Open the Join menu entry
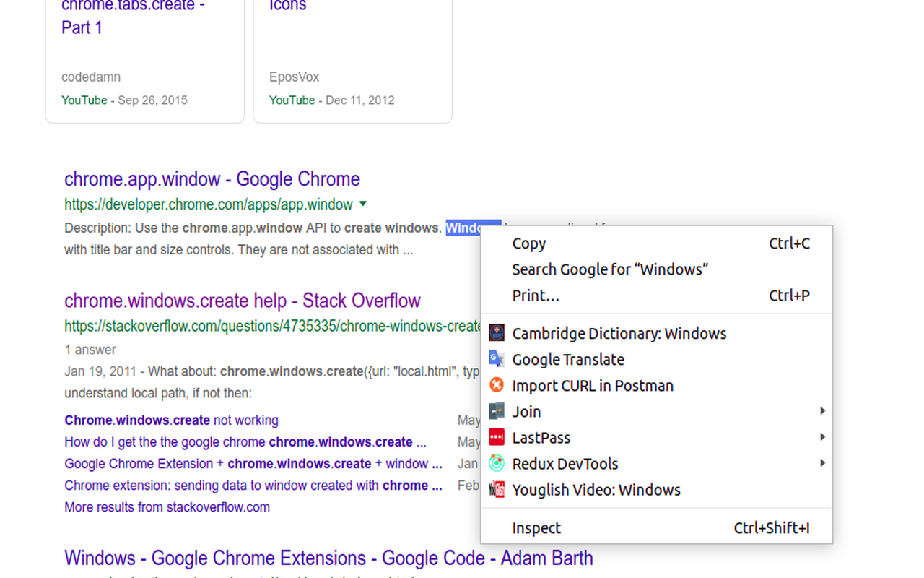Viewport: 924px width, 578px height. tap(657, 411)
